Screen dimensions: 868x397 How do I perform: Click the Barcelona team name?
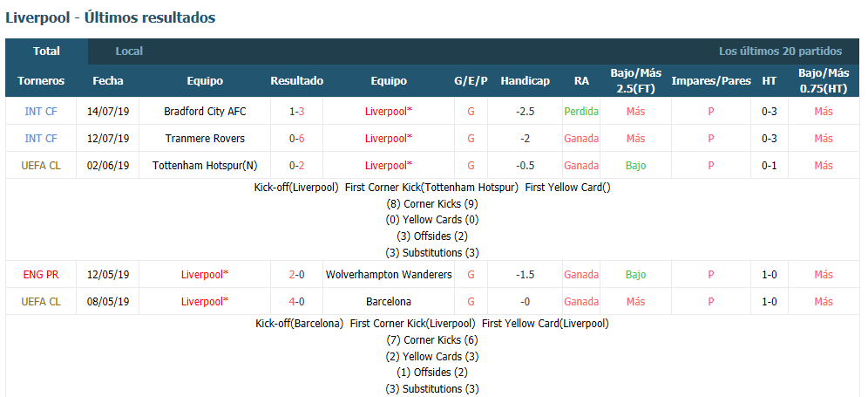389,302
